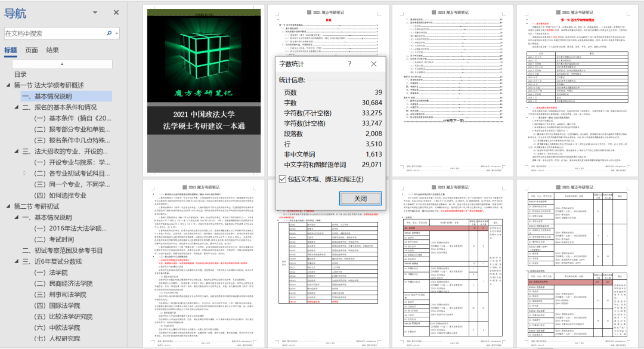Image resolution: width=644 pixels, height=349 pixels.
Task: Click the cover page with green cube
Action: [x=204, y=91]
